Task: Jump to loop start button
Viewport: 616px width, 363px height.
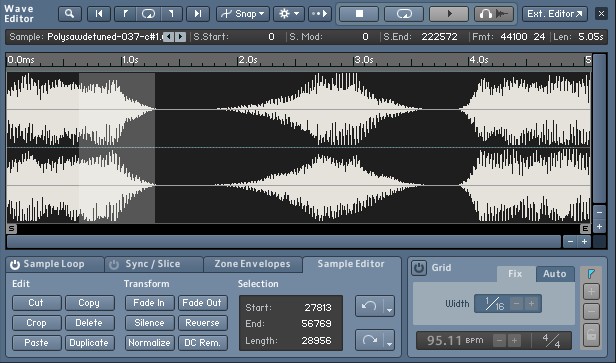Action: coord(125,14)
